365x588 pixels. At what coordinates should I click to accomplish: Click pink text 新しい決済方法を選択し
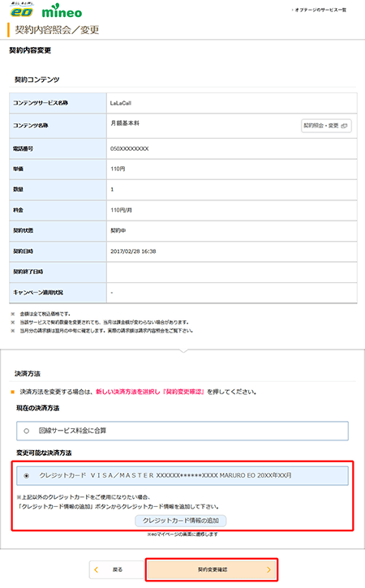[x=128, y=392]
